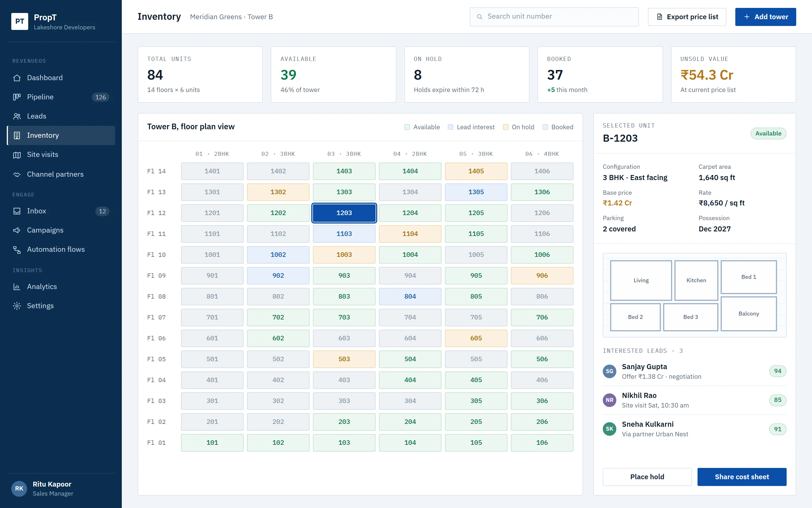Click the Dashboard home icon
This screenshot has width=812, height=508.
pos(17,78)
